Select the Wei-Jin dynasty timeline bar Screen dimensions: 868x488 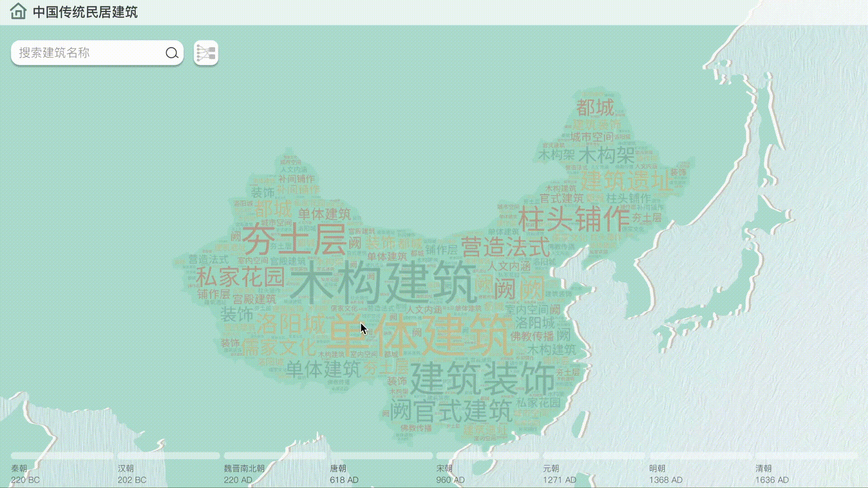coord(275,455)
